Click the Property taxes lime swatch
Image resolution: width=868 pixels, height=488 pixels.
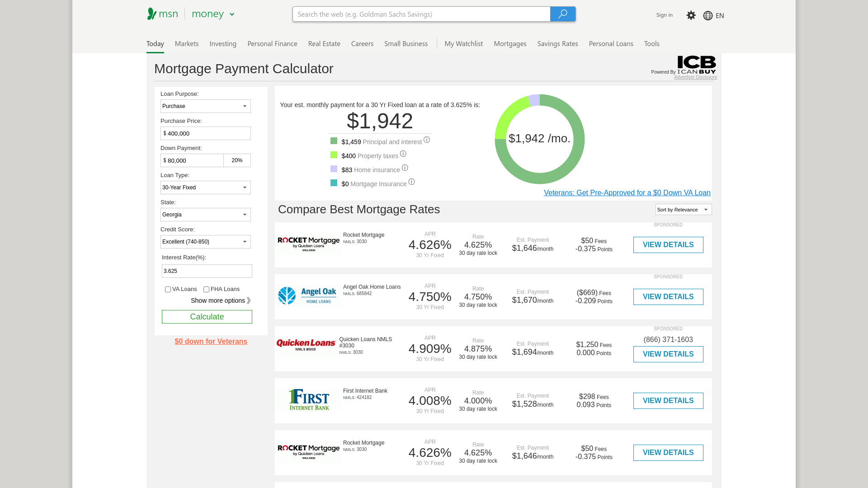[x=334, y=155]
